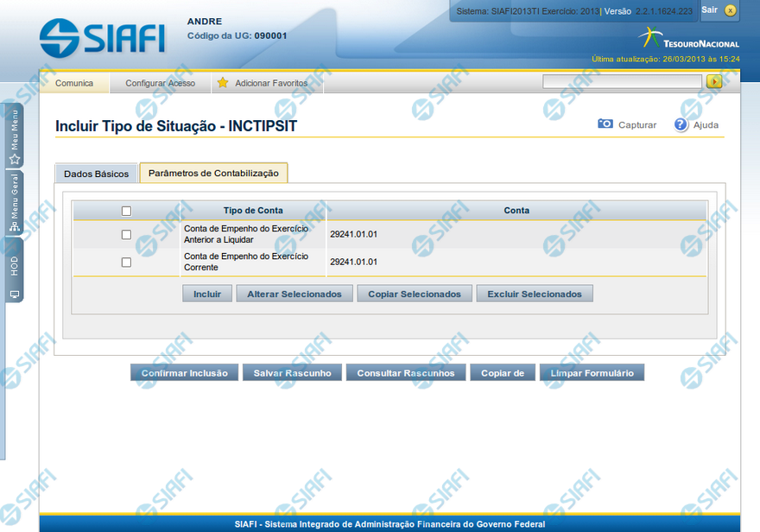Click the Sair close icon

(x=731, y=10)
